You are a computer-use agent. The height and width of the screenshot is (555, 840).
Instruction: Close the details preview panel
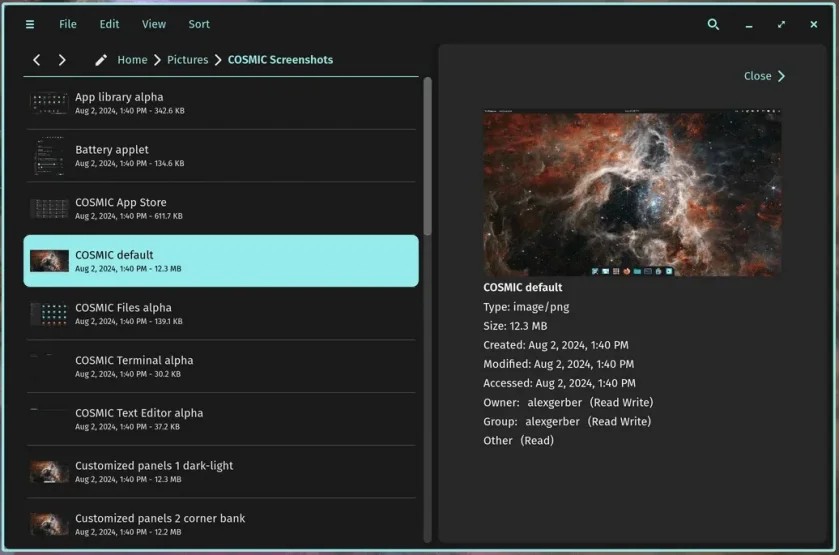click(764, 76)
